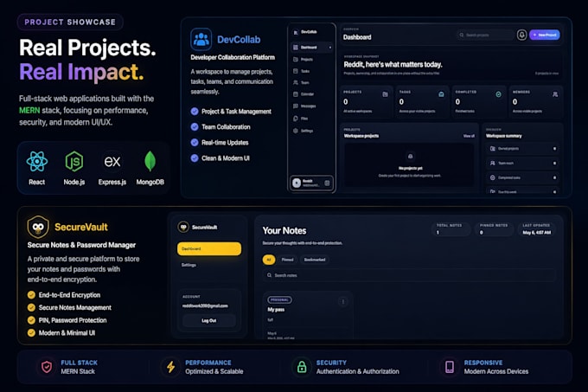Click the Performance lightning bolt icon
Image resolution: width=588 pixels, height=392 pixels.
click(170, 367)
